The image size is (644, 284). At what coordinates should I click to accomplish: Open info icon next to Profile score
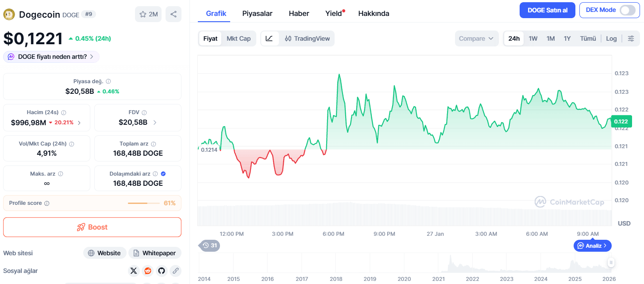click(x=47, y=203)
